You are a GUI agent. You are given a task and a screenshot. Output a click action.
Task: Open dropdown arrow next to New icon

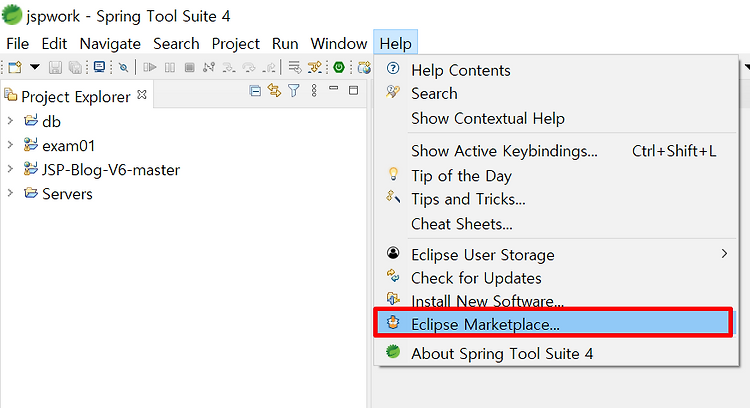(x=35, y=66)
